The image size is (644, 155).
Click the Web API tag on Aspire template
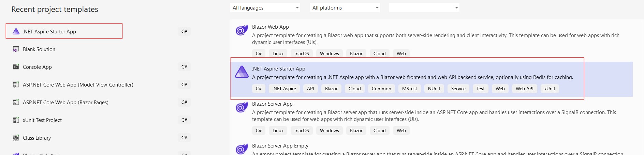[x=524, y=89]
